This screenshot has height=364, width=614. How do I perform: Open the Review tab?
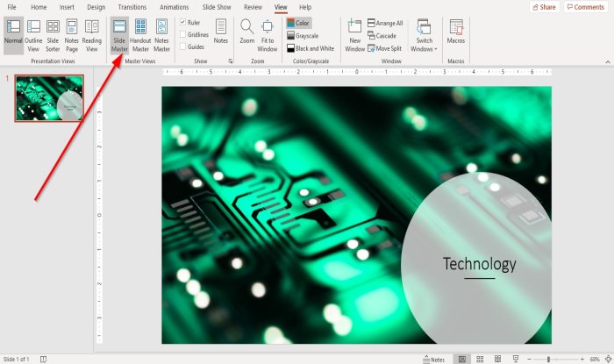pos(253,7)
